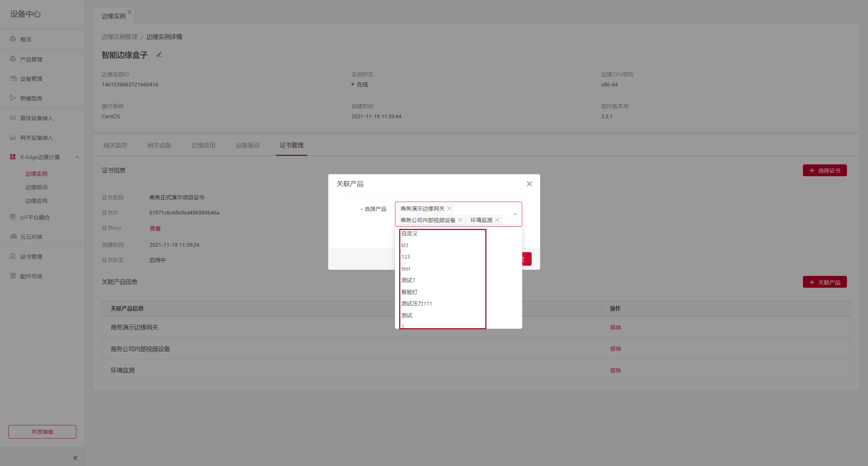This screenshot has width=868, height=466.
Task: Click 移除 for 环境监测 row
Action: 615,370
